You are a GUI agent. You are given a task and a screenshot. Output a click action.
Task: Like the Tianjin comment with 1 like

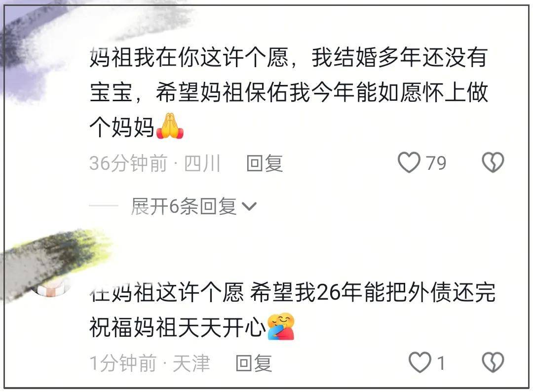tap(419, 362)
